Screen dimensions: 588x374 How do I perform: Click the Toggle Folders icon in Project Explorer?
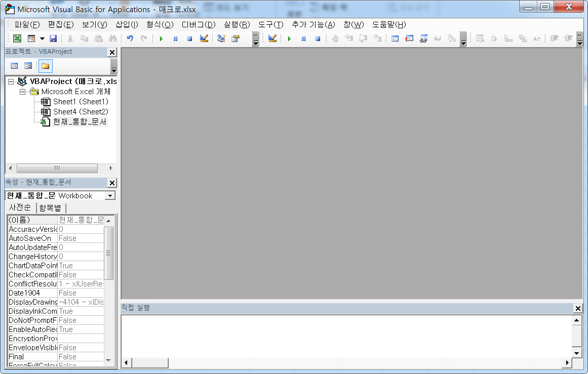coord(45,65)
